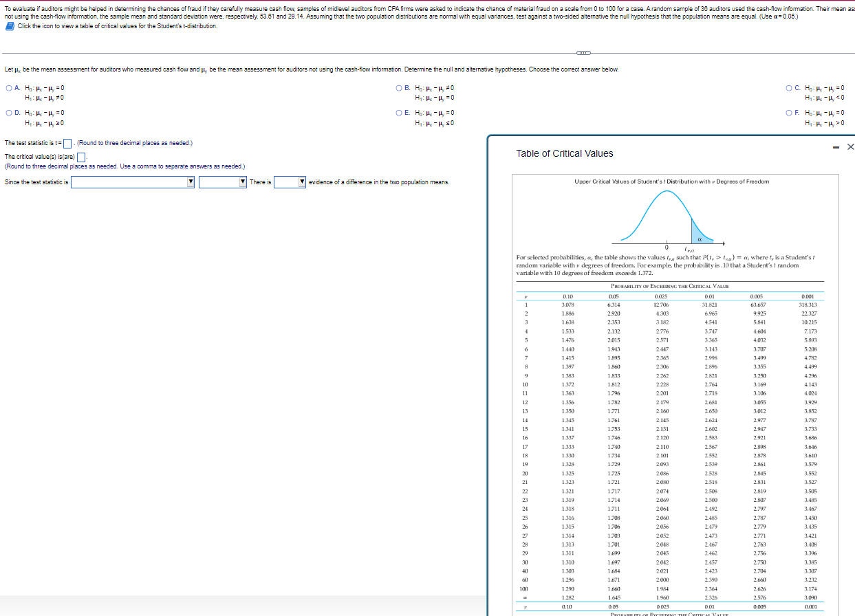
Task: Open the dropdown after 'Since the test statistic is'
Action: click(x=133, y=182)
